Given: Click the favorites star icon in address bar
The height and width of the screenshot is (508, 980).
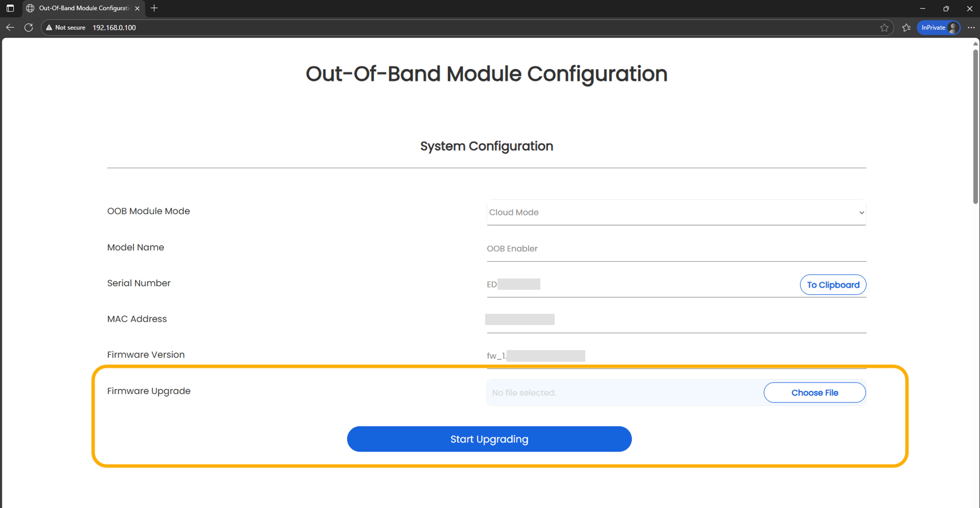Looking at the screenshot, I should click(x=885, y=27).
